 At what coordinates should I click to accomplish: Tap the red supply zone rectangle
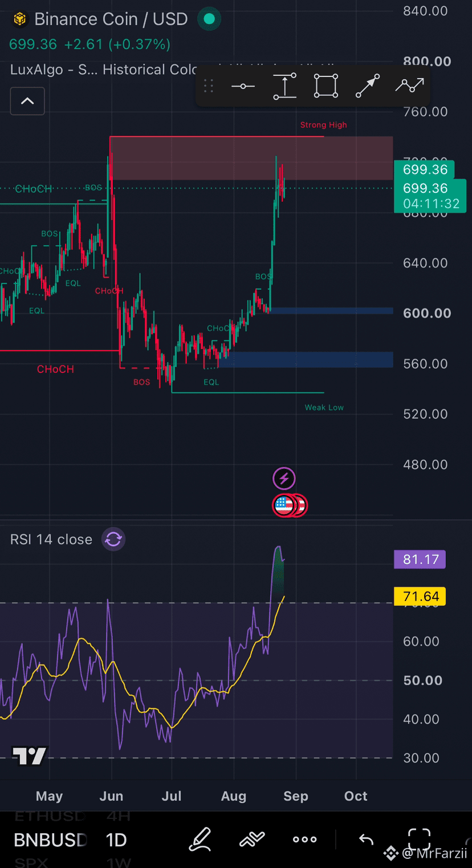point(251,158)
